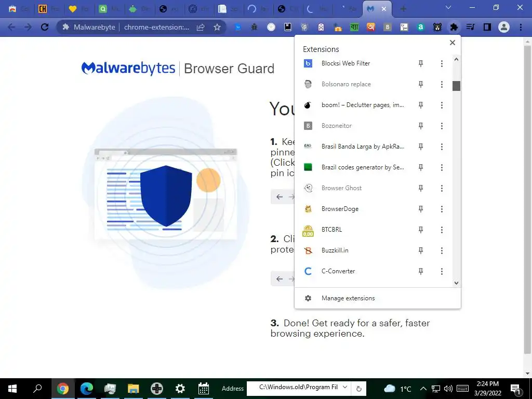Screen dimensions: 532x399
Task: Open more actions for Buzzkill.in
Action: point(442,250)
